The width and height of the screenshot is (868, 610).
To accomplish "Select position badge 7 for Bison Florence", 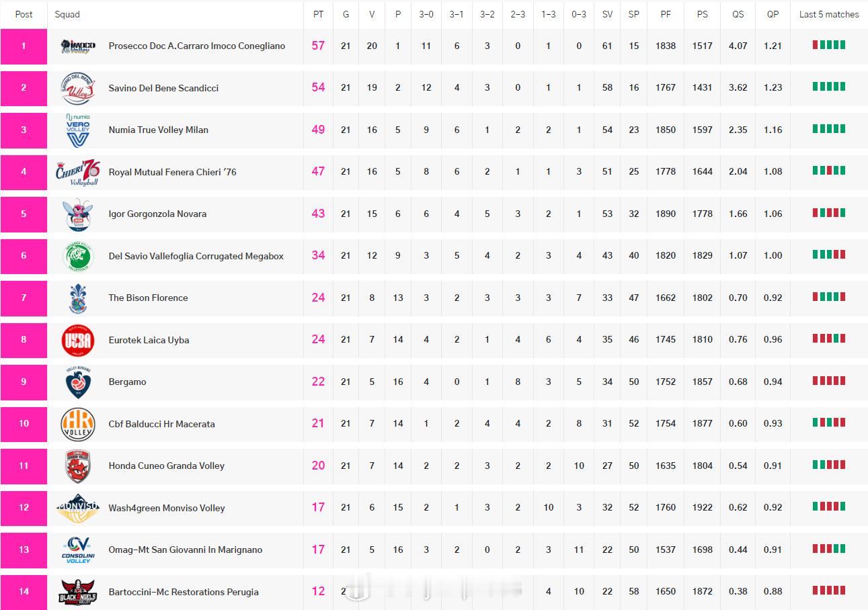I will click(24, 298).
